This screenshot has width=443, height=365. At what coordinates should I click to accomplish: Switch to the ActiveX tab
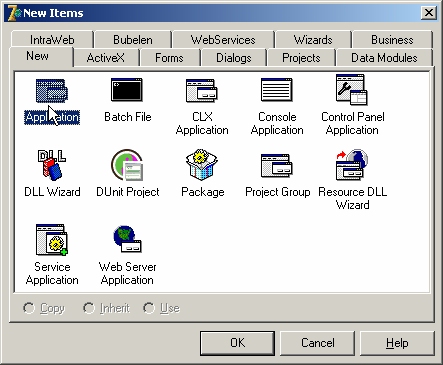tap(106, 58)
